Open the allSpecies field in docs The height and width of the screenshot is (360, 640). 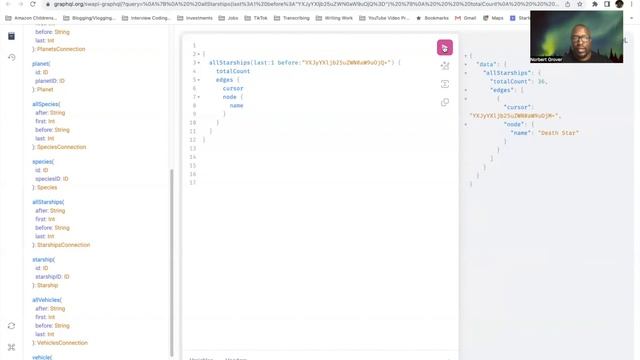(45, 104)
